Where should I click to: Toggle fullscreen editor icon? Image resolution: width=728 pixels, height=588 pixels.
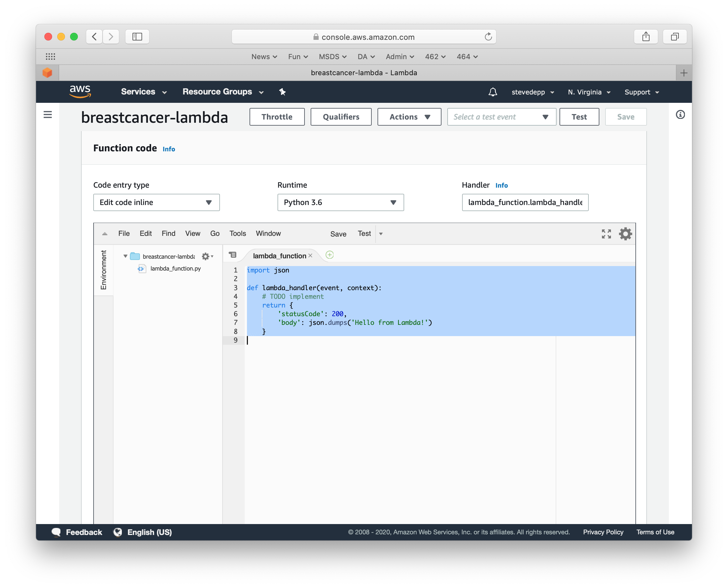pyautogui.click(x=606, y=234)
